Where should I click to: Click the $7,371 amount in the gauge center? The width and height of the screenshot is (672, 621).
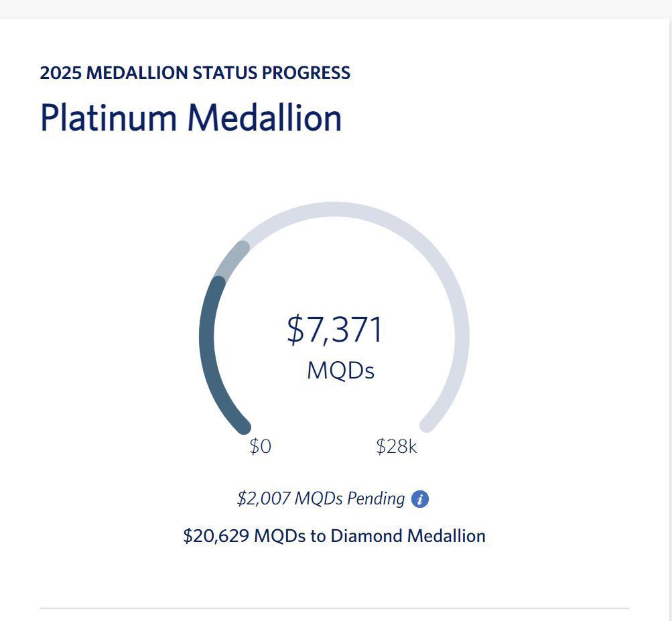click(334, 329)
